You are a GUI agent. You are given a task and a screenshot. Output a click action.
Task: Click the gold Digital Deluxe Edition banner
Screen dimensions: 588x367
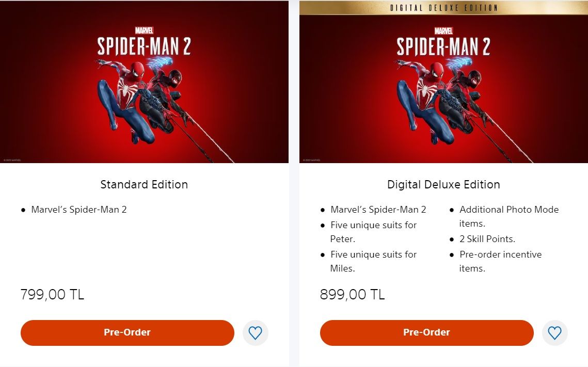pyautogui.click(x=443, y=8)
